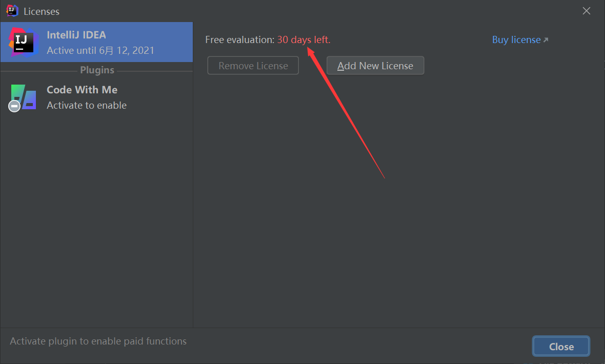Click the 'Licenses' window title text
This screenshot has height=364, width=605.
(42, 12)
